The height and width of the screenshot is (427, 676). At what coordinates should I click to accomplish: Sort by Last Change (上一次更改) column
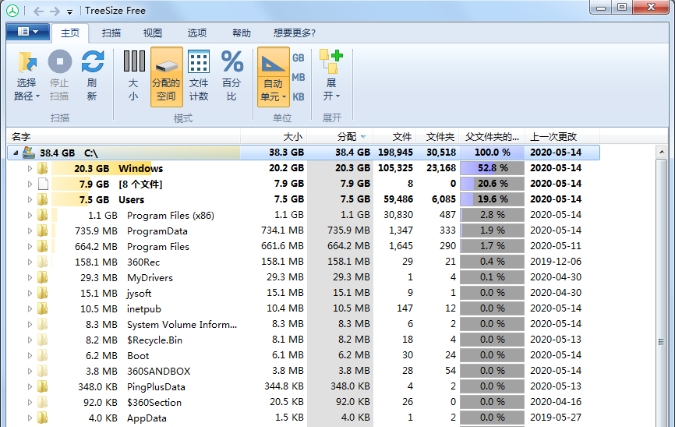point(562,137)
